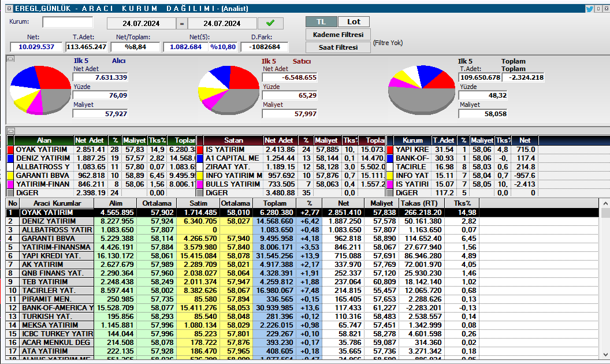
Task: Click the Net(5) value 1.082.684
Action: [x=186, y=47]
